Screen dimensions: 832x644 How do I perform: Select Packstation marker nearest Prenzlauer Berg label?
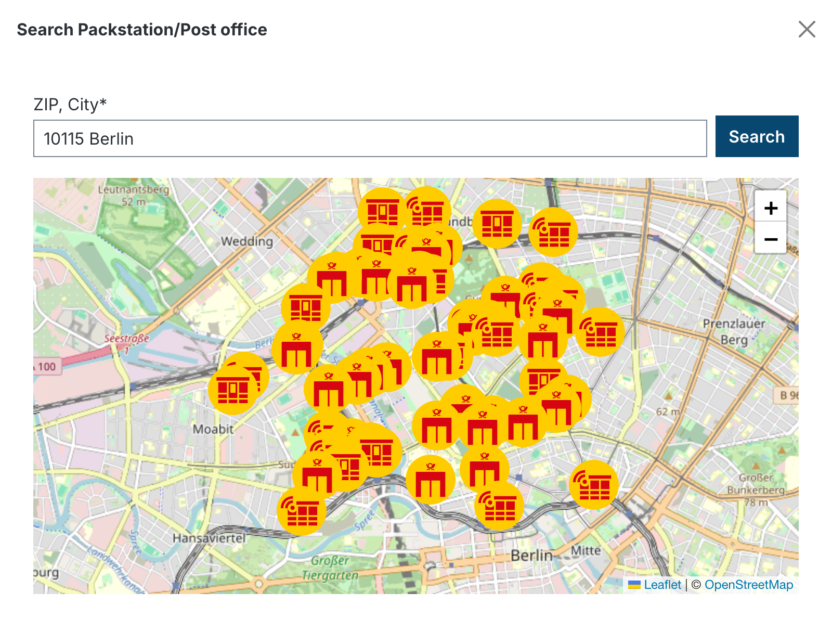point(600,332)
